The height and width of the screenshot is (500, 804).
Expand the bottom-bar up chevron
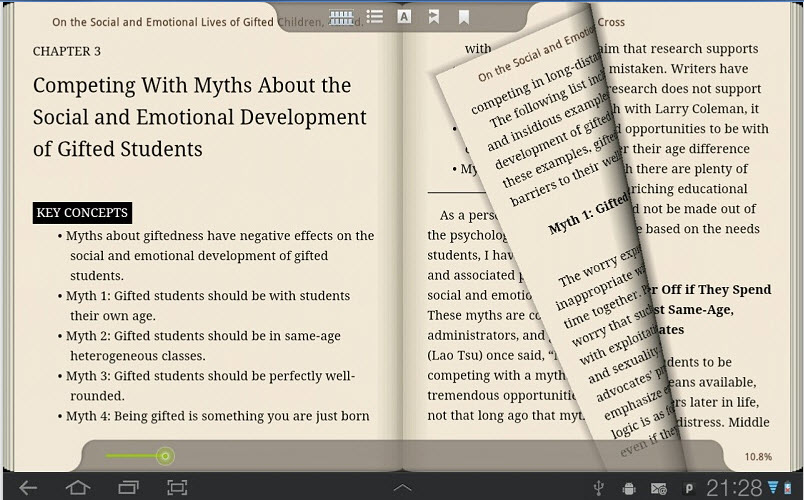pos(402,487)
